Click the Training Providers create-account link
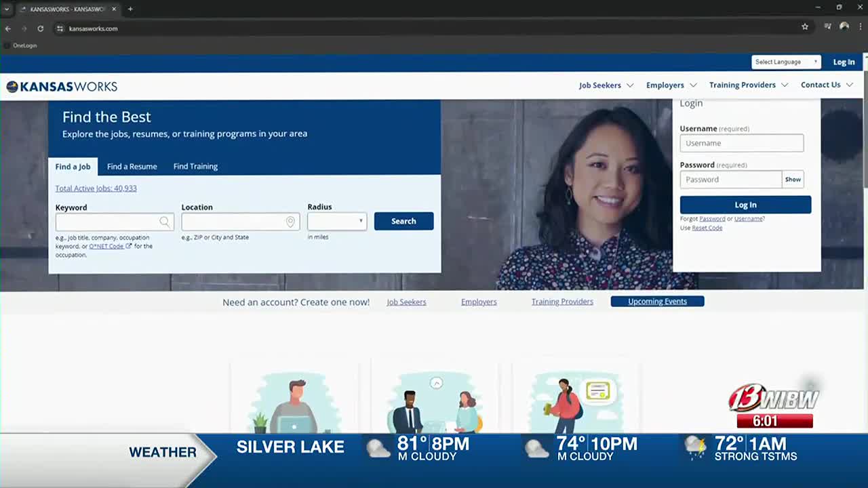The width and height of the screenshot is (868, 488). pyautogui.click(x=562, y=302)
